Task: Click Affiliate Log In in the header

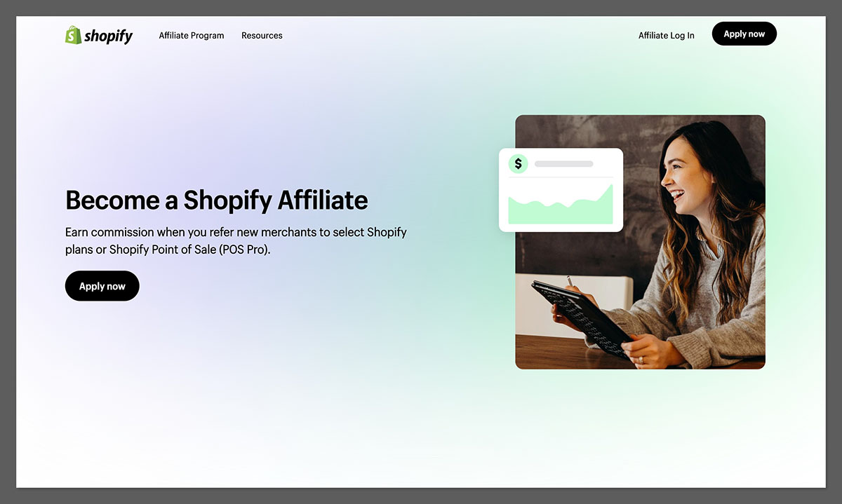Action: (665, 35)
